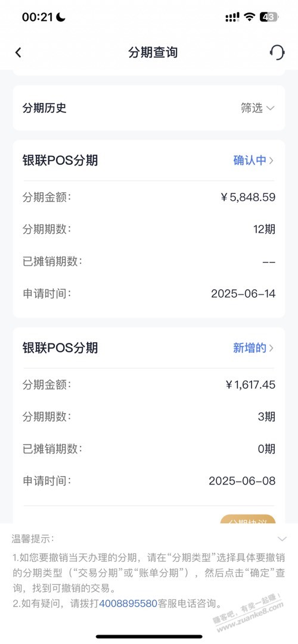Viewport: 298px width, 644px height.
Task: Tap application date 2025-06-14
Action: click(243, 293)
